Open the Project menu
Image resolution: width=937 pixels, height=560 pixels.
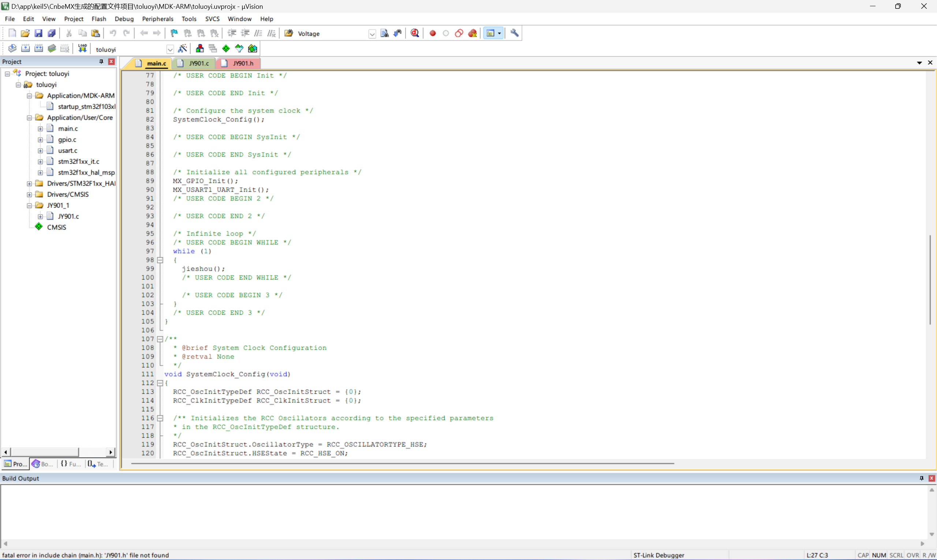click(74, 19)
